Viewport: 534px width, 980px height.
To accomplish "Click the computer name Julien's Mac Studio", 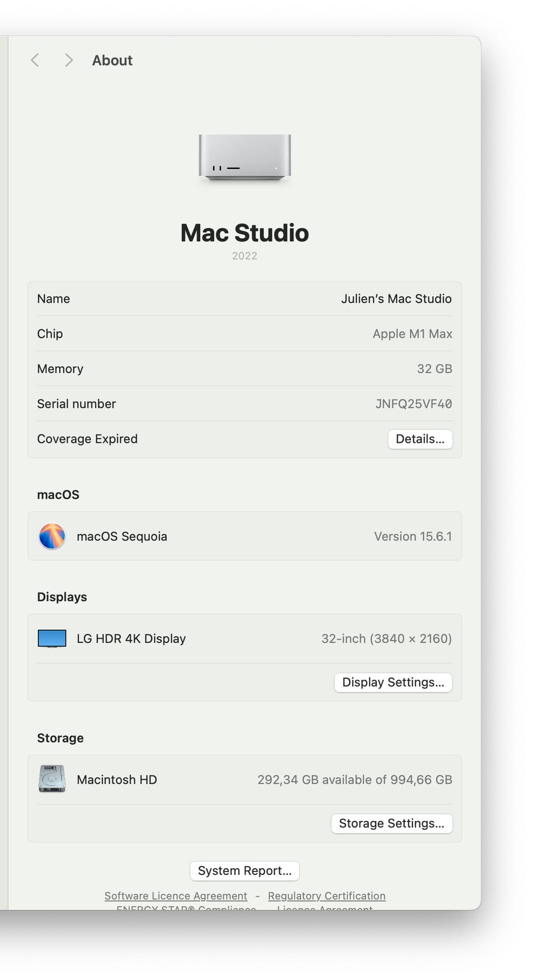I will coord(396,299).
